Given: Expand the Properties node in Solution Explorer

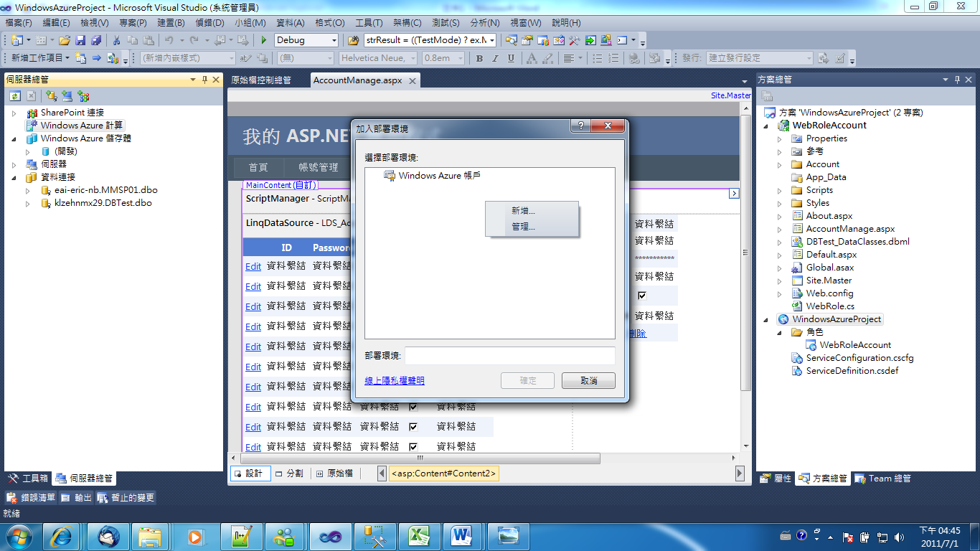Looking at the screenshot, I should pyautogui.click(x=780, y=138).
